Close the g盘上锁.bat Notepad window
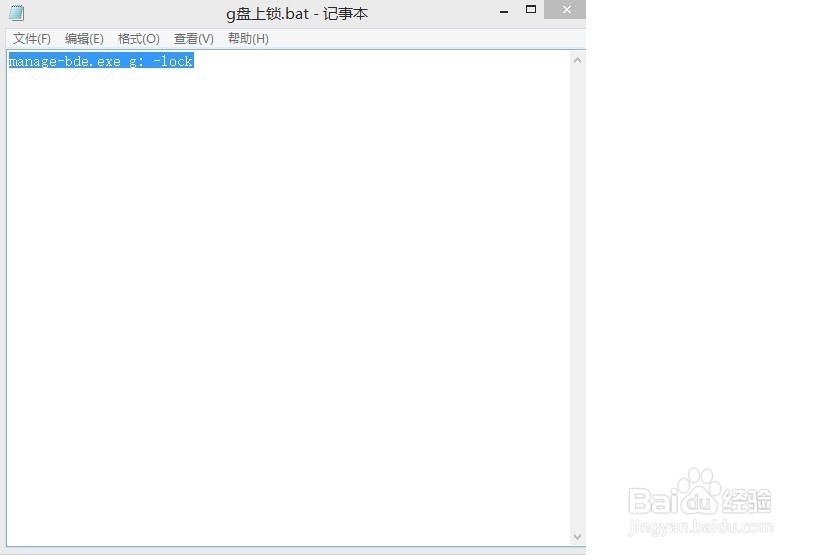Image resolution: width=819 pixels, height=555 pixels. click(x=566, y=9)
